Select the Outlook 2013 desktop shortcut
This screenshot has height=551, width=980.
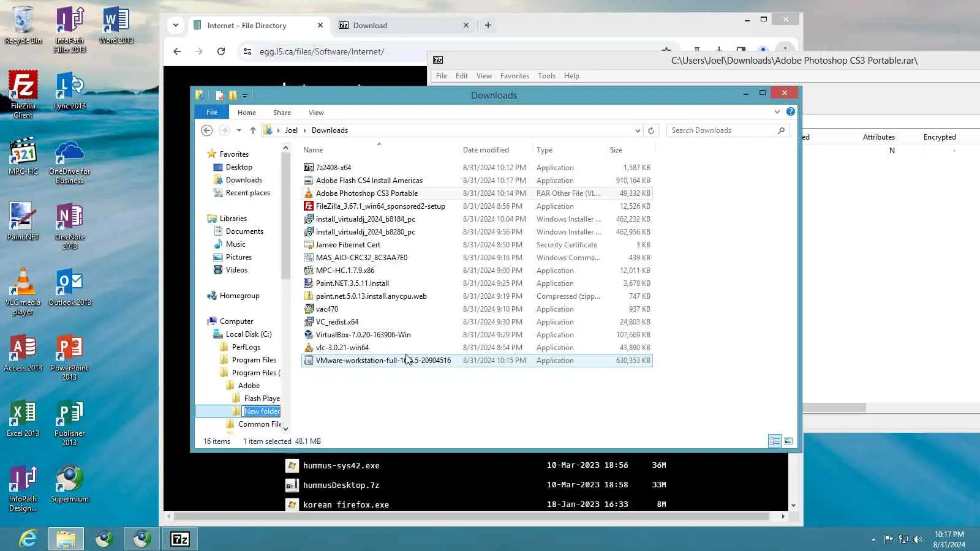(x=70, y=287)
